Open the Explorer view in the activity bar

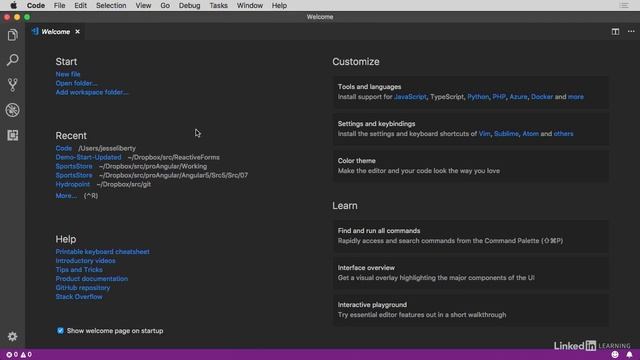pos(13,35)
